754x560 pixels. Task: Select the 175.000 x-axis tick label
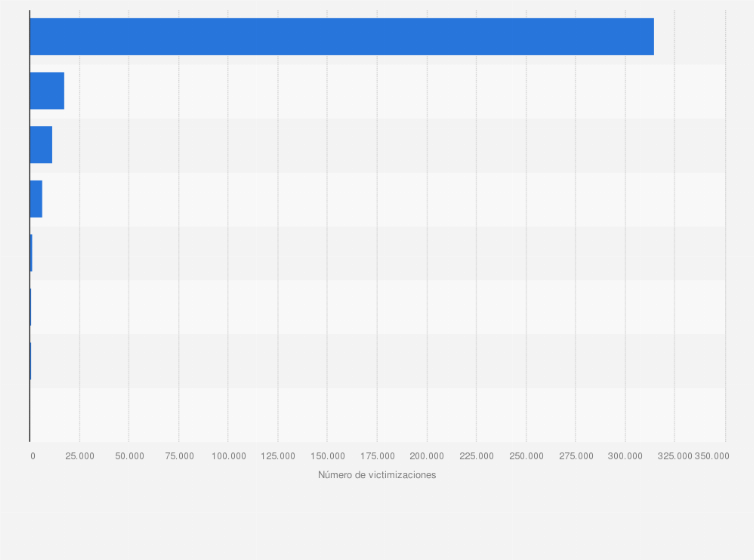[x=377, y=456]
